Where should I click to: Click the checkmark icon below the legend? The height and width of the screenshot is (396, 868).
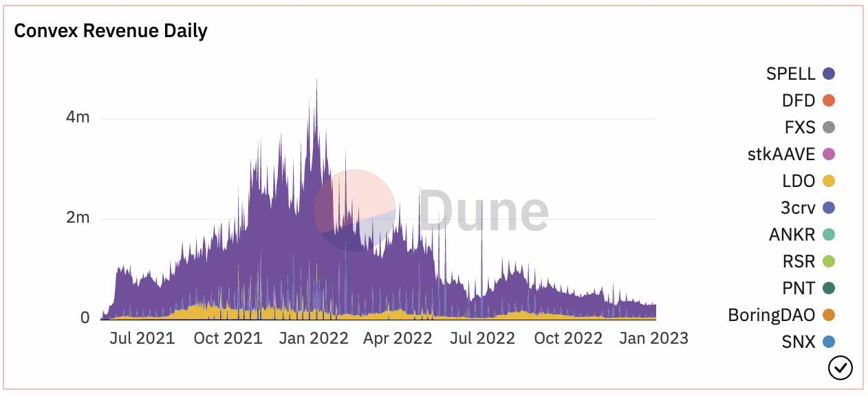(840, 368)
